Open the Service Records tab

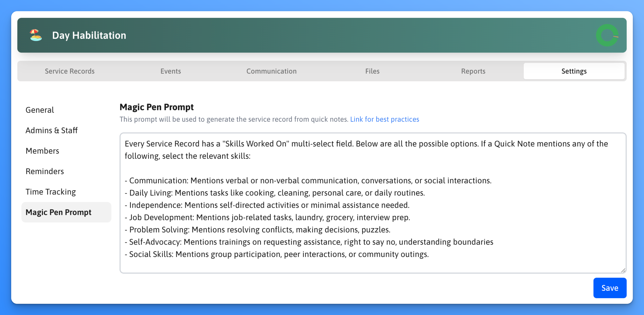click(x=69, y=71)
